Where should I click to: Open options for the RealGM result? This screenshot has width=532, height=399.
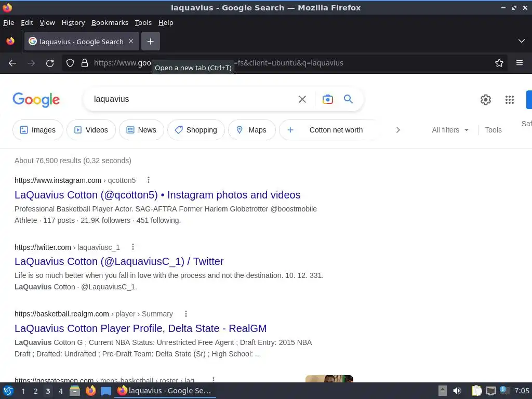[x=185, y=314]
